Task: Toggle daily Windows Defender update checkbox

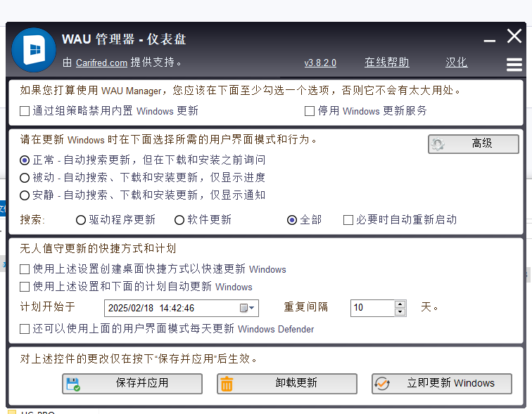Action: point(25,329)
